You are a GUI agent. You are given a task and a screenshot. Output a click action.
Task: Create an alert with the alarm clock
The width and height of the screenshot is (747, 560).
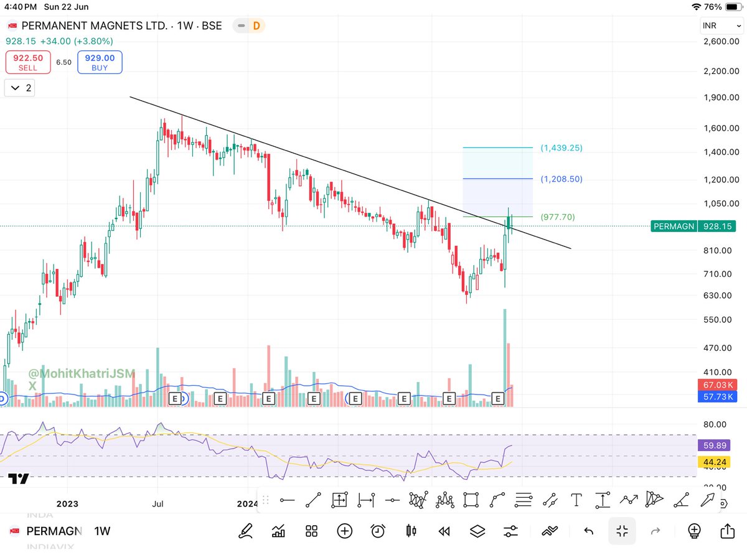pyautogui.click(x=378, y=531)
